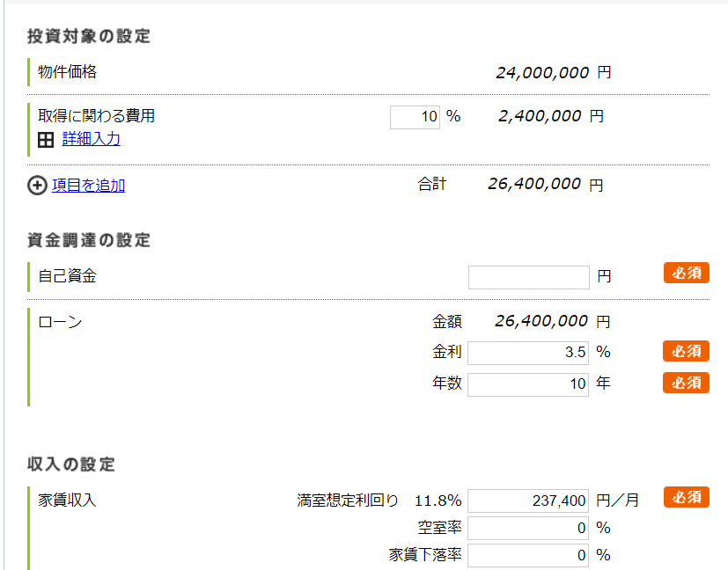Click the grid icon beside 詳細入力

(46, 139)
